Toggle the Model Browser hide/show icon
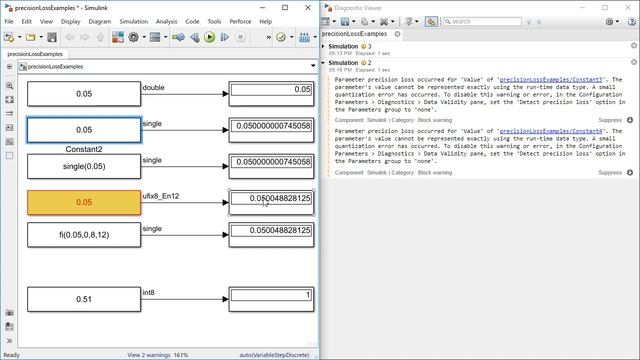Image resolution: width=640 pixels, height=360 pixels. pos(9,67)
